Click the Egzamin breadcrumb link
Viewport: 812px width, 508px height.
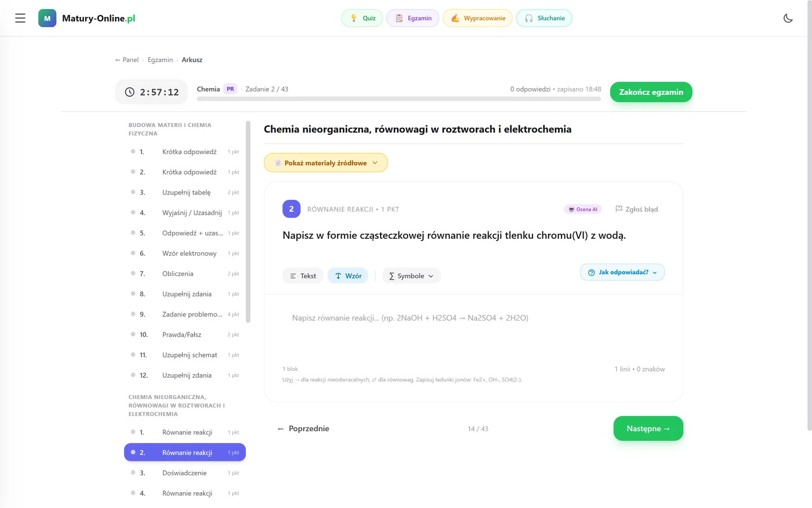click(x=160, y=60)
